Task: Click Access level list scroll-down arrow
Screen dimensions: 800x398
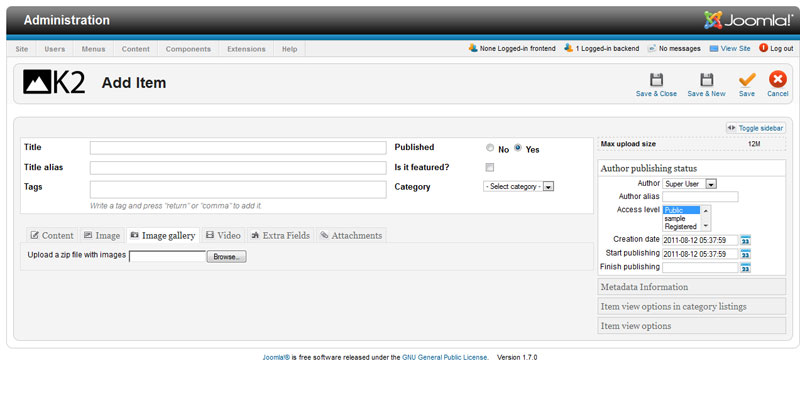Action: (x=706, y=226)
